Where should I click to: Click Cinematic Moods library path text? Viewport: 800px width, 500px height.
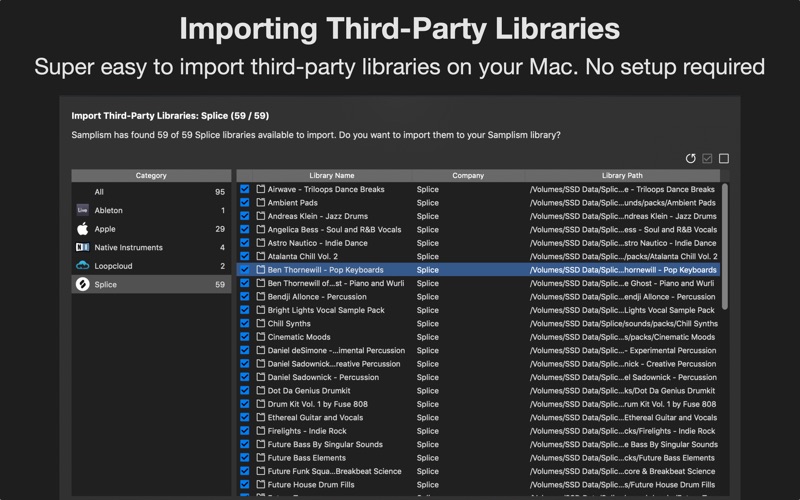[622, 337]
